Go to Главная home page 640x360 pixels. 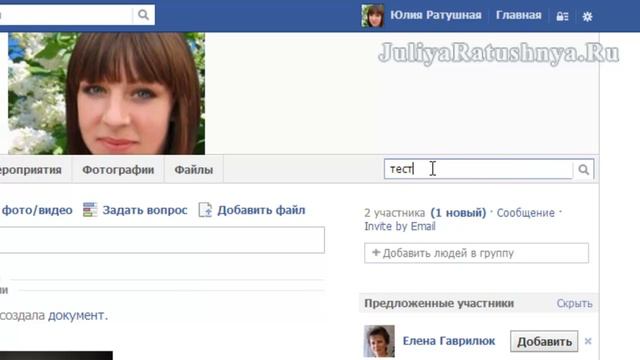[x=518, y=16]
